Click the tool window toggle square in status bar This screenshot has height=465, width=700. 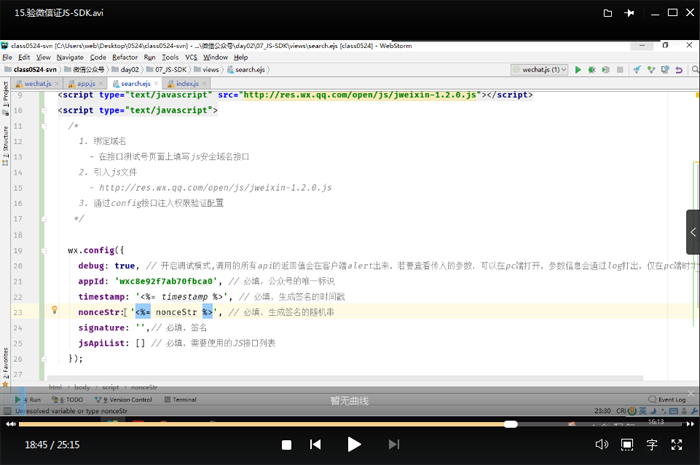(x=7, y=411)
